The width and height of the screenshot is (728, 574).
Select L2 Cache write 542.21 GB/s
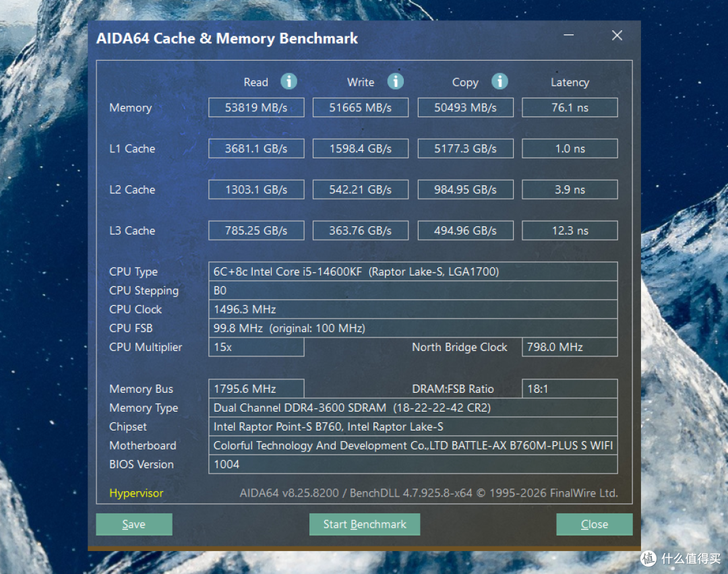coord(361,189)
